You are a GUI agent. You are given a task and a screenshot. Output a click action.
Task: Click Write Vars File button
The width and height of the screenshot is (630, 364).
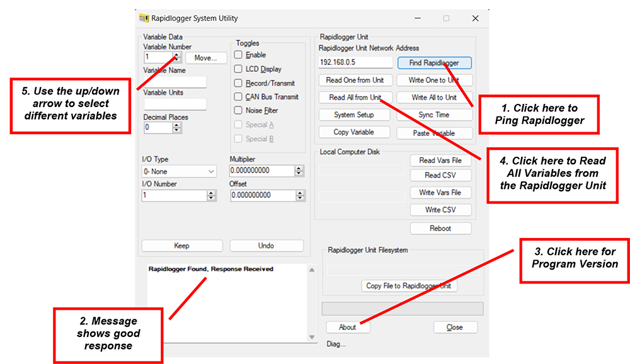pyautogui.click(x=440, y=193)
